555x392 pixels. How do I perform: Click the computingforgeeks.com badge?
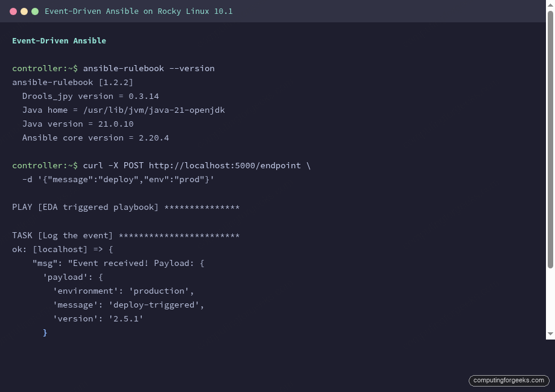(509, 381)
